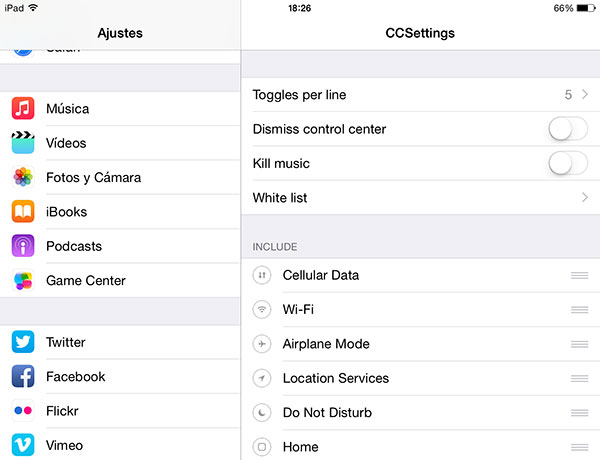Enable the Dismiss control center switch

point(567,129)
